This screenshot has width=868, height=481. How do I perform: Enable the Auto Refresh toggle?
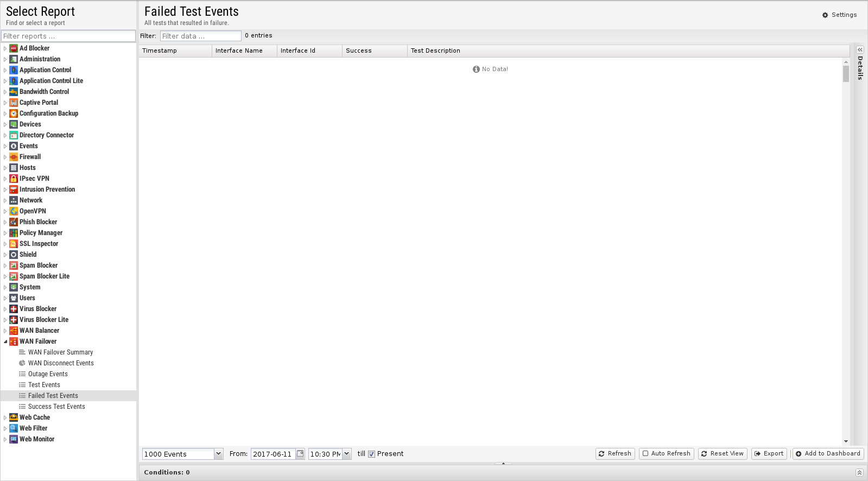(666, 454)
